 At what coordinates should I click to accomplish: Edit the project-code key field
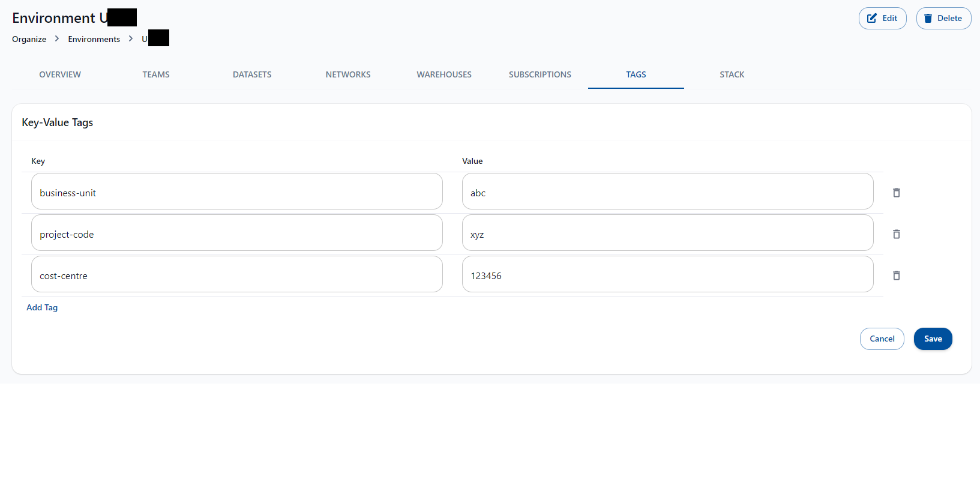click(x=237, y=233)
